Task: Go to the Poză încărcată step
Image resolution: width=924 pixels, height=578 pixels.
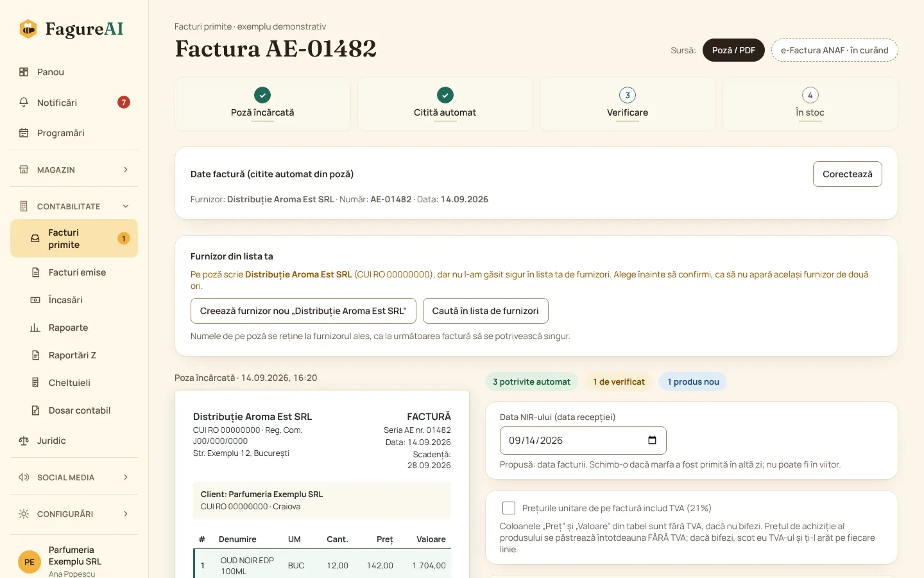Action: click(x=262, y=104)
